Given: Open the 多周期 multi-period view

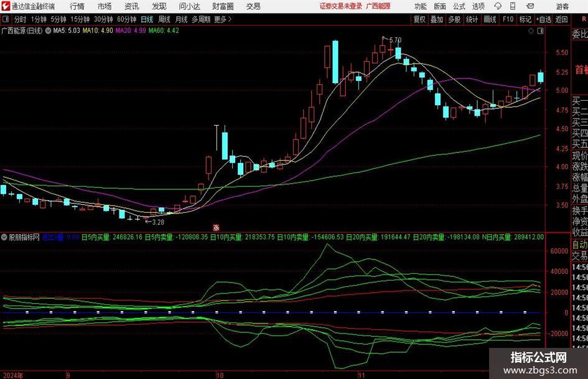Looking at the screenshot, I should pos(200,19).
